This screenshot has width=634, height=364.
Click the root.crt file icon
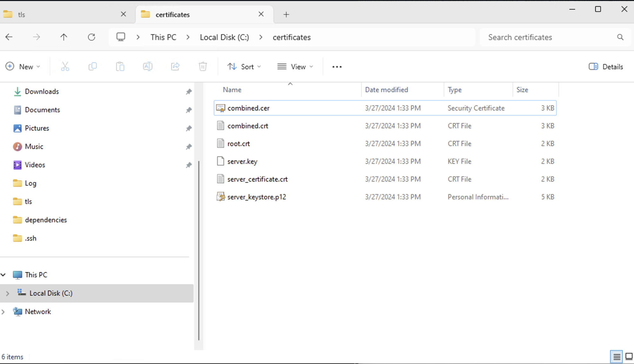point(220,144)
